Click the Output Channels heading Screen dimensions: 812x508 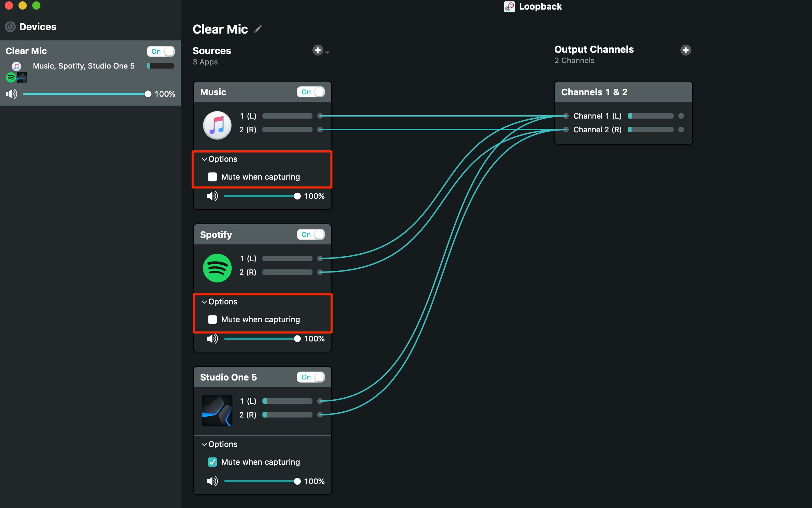click(x=594, y=49)
